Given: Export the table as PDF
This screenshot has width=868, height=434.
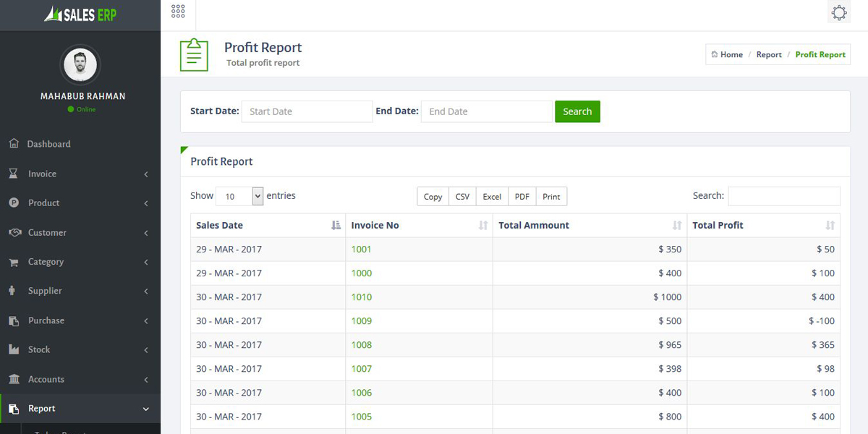Looking at the screenshot, I should click(522, 197).
